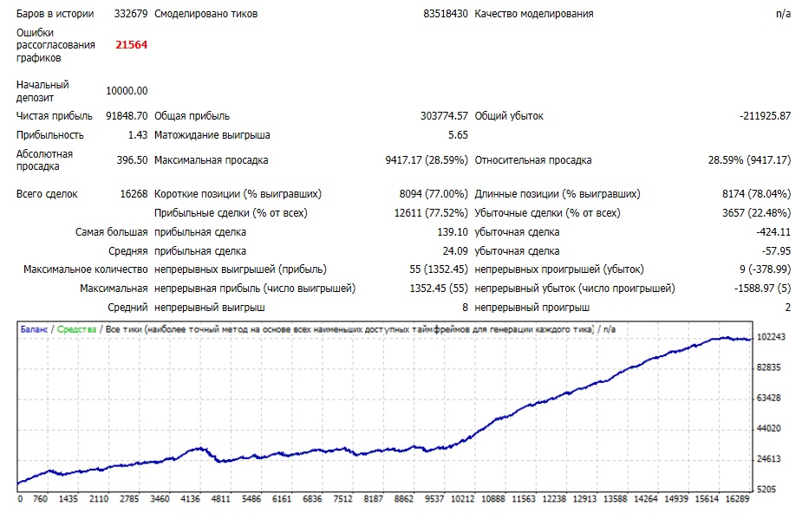Click profit trades value 12611 (77.52%)
Viewport: 802px width, 532px height.
click(431, 213)
